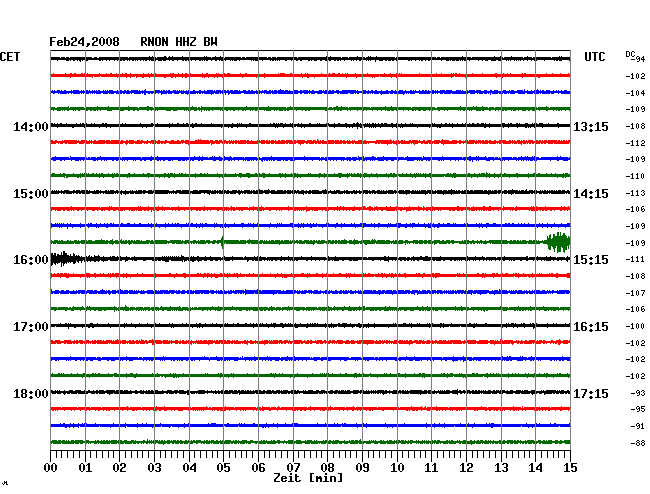Click the 15:00 CET time label
The width and height of the screenshot is (650, 494).
coord(31,194)
